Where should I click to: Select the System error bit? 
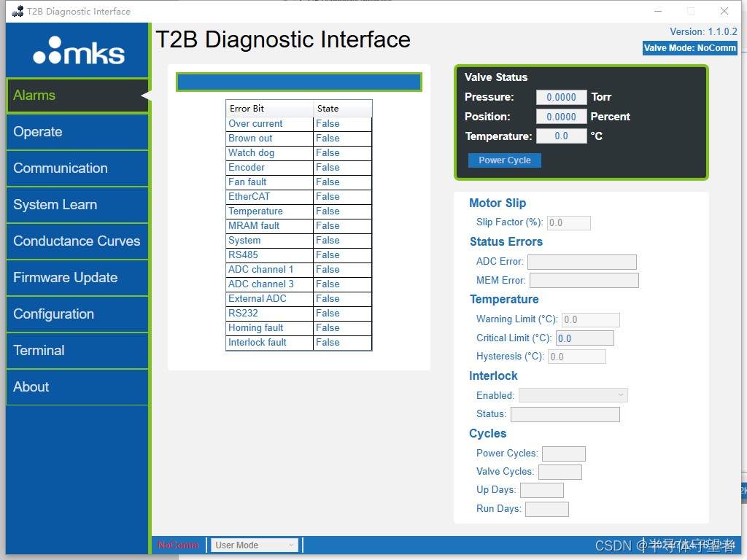298,241
